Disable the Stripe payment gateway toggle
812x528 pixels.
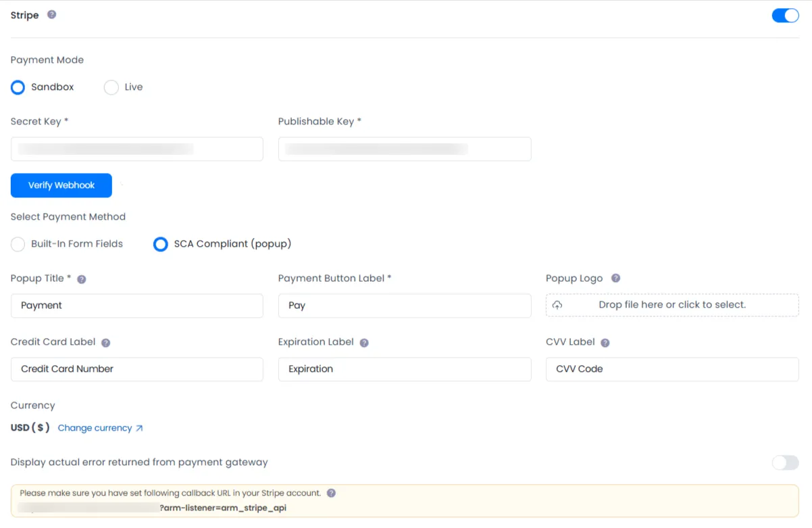[x=785, y=15]
